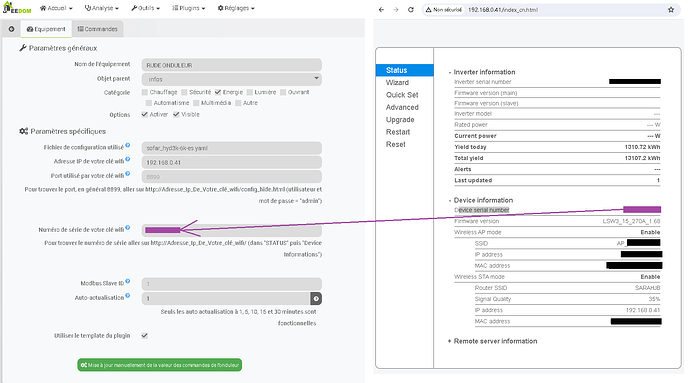This screenshot has height=383, width=690.
Task: Click the help icon beside Numéro de série de votre clé wifi
Action: coord(128,228)
